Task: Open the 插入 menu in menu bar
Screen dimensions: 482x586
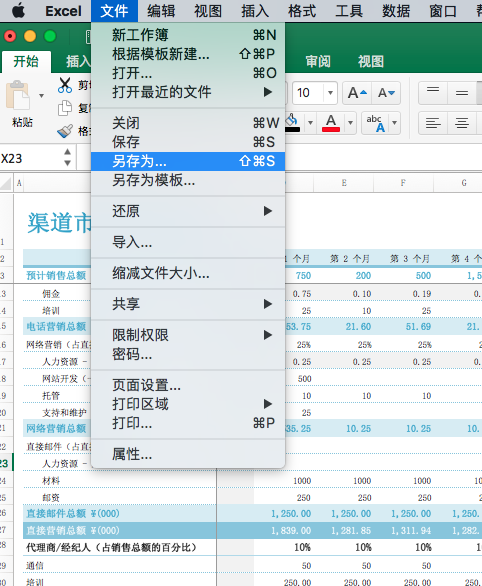Action: click(x=255, y=11)
